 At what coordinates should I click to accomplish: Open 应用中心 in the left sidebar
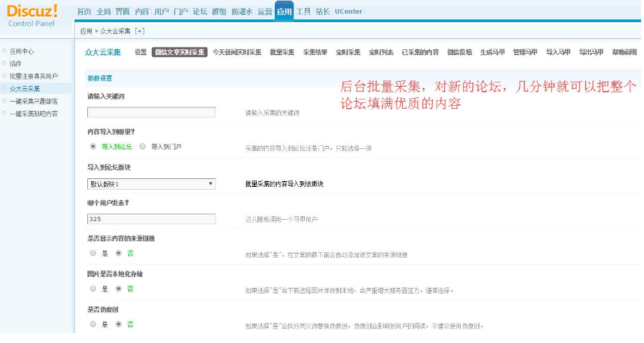point(21,52)
